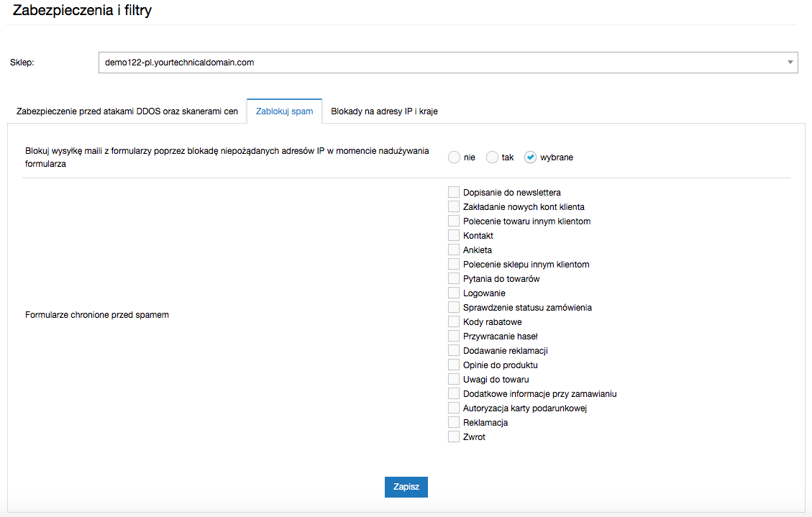Tick Sprawdzenie statusu zamówienia checkbox
The image size is (812, 517).
pos(454,307)
